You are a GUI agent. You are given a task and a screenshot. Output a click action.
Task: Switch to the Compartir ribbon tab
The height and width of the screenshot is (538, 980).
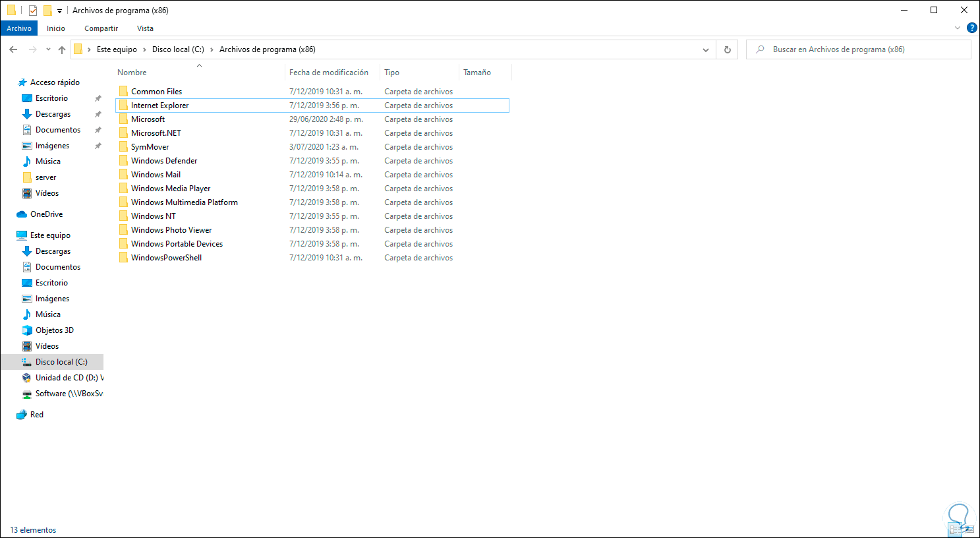coord(101,28)
